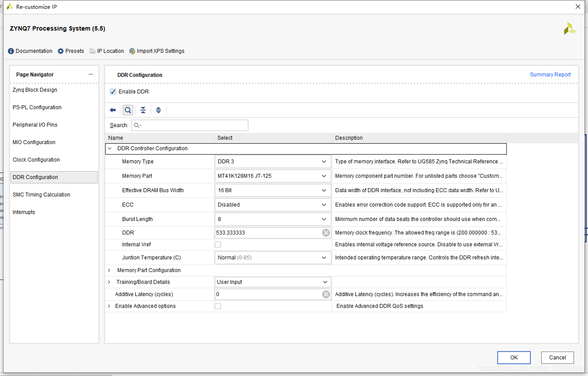
Task: Open Training/Board Details dropdown
Action: coord(273,282)
